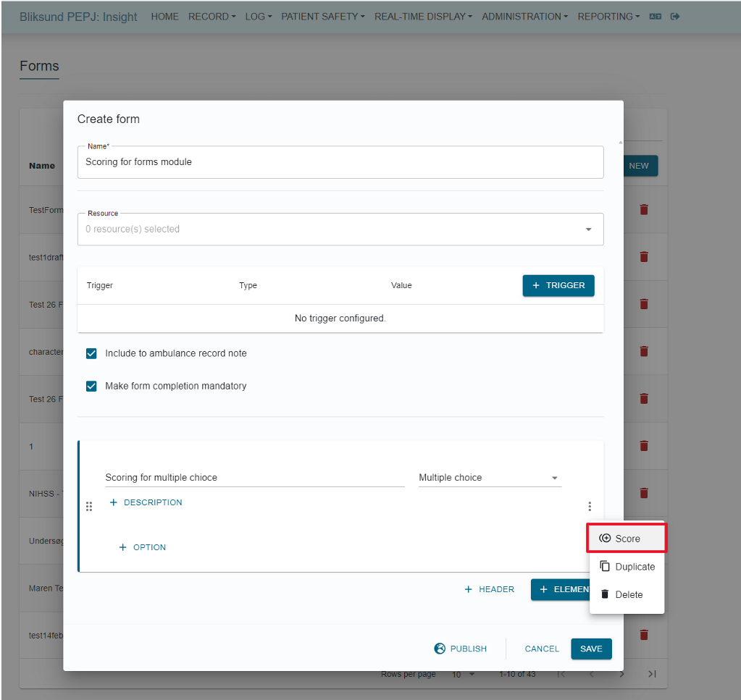Click the NEW button behind the dialog
741x700 pixels.
coord(640,166)
